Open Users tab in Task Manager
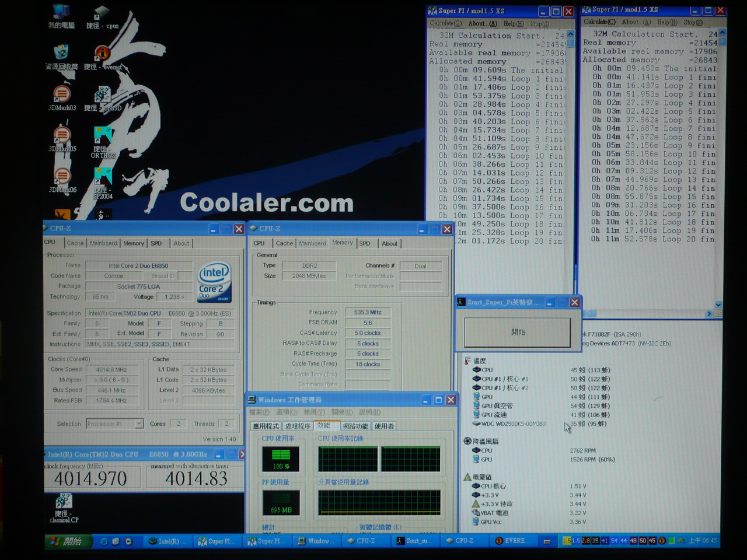Image resolution: width=747 pixels, height=560 pixels. [384, 426]
